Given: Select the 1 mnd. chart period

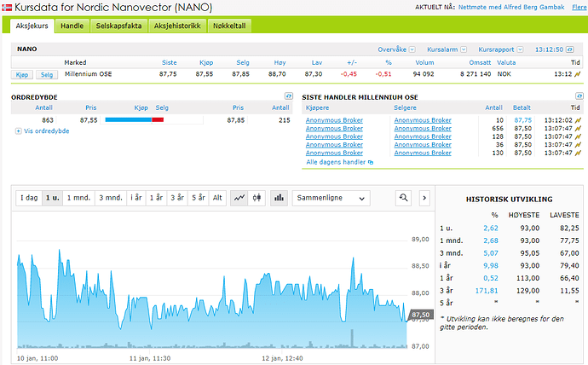Looking at the screenshot, I should [x=78, y=198].
